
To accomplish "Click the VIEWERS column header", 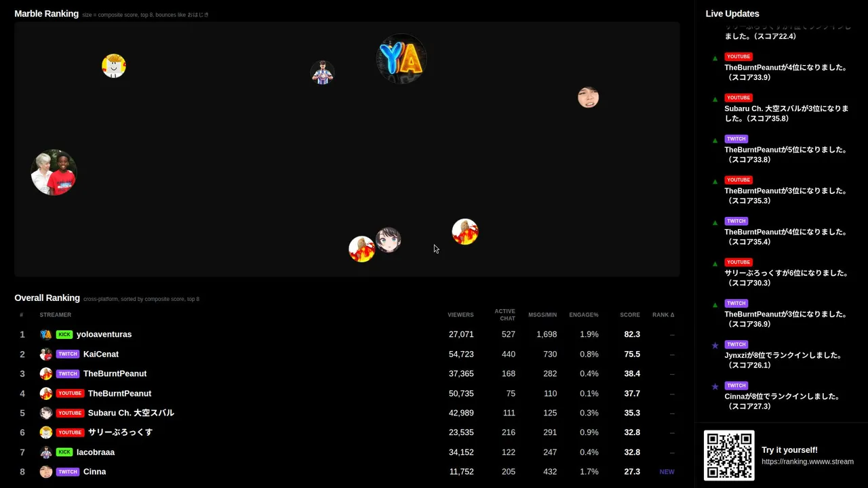I will (460, 315).
